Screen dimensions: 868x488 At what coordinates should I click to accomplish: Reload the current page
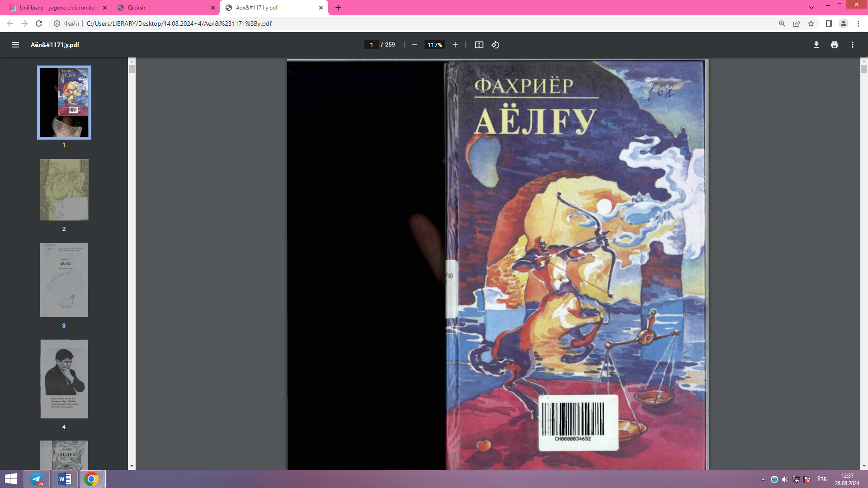39,23
